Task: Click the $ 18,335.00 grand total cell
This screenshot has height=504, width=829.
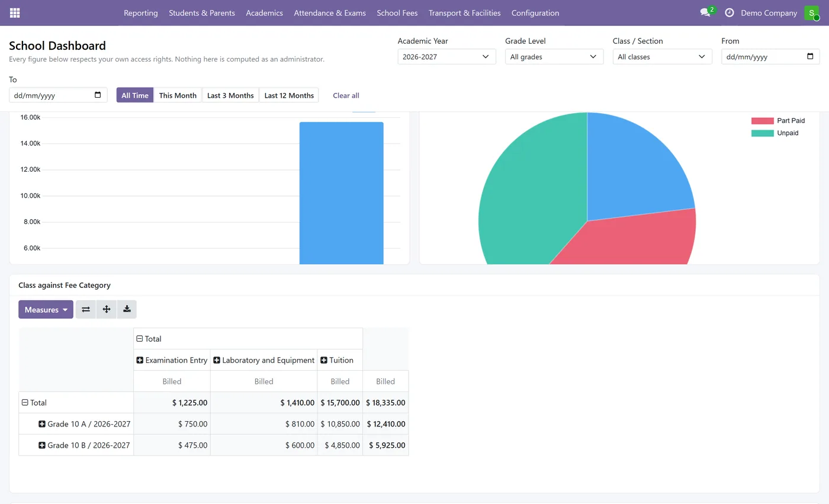Action: click(385, 403)
